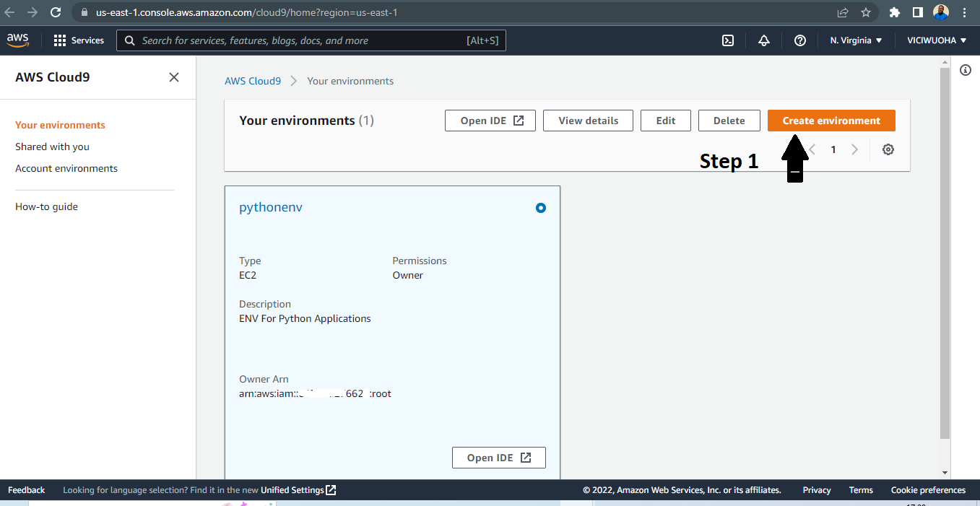The height and width of the screenshot is (506, 980).
Task: Close the AWS Cloud9 side navigation
Action: 174,77
